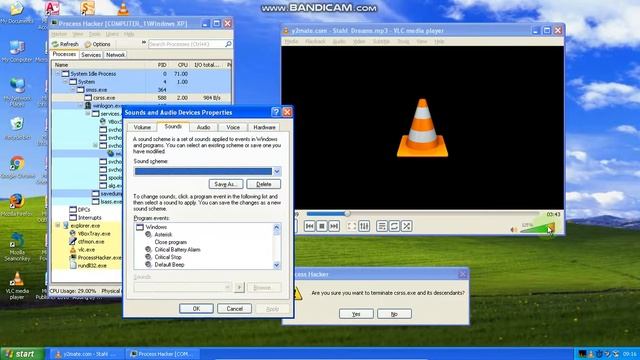Select VBoxTray.exe process row
Image resolution: width=640 pixels, height=360 pixels.
tap(87, 233)
